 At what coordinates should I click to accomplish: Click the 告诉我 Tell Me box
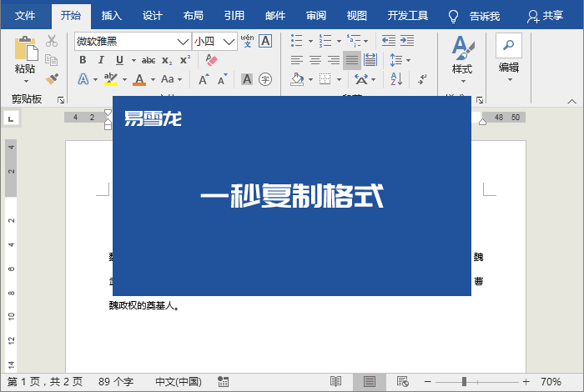coord(474,16)
